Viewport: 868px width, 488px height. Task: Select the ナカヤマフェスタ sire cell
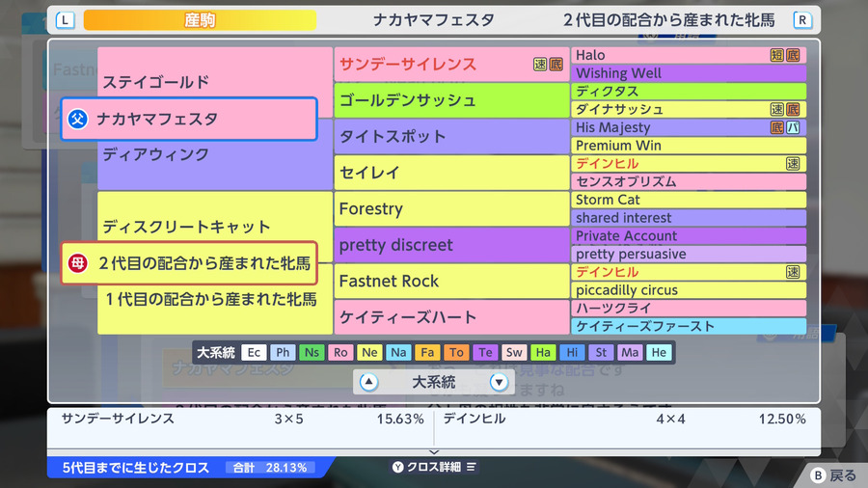pyautogui.click(x=189, y=119)
